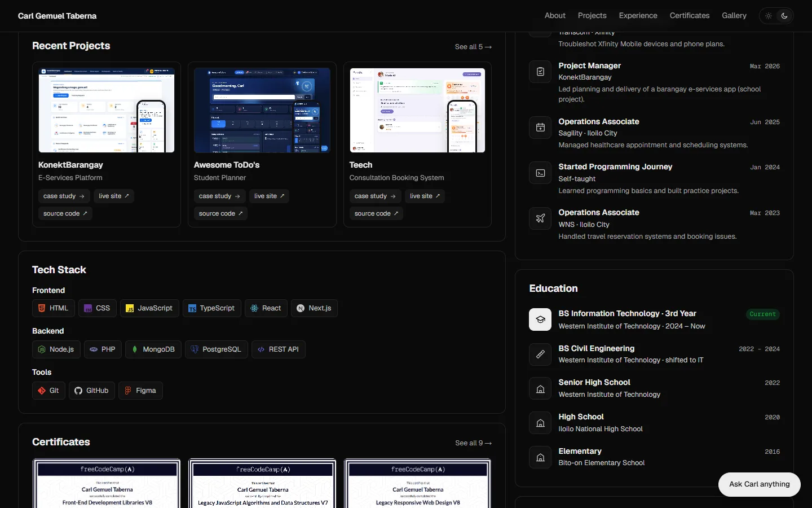Open the Awesome ToDo's project thumbnail
Viewport: 812px width, 508px height.
[262, 110]
